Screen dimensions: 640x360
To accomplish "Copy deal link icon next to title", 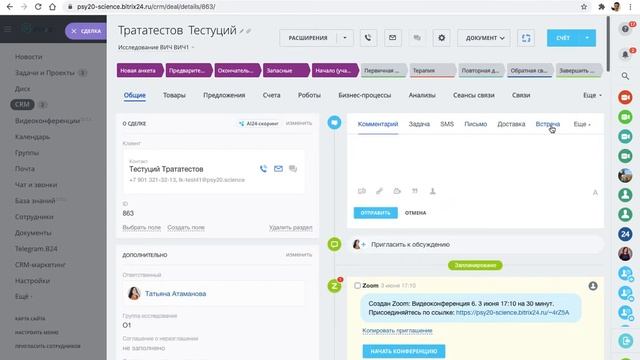I will pos(248,31).
